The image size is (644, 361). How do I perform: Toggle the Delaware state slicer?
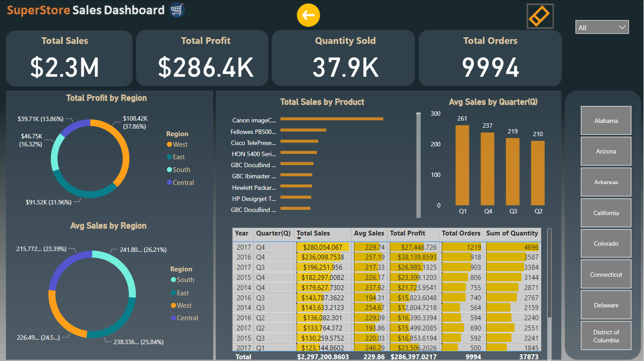[x=606, y=305]
